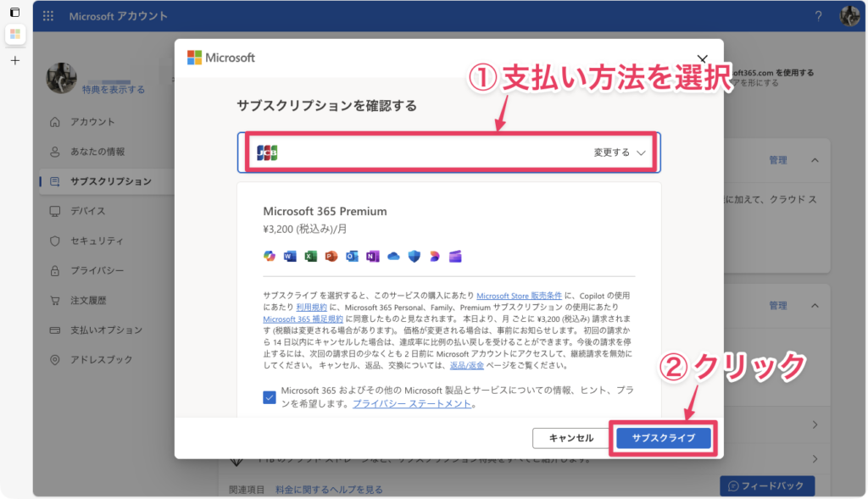The height and width of the screenshot is (499, 868).
Task: Open 支払いオプション in the sidebar
Action: [105, 330]
